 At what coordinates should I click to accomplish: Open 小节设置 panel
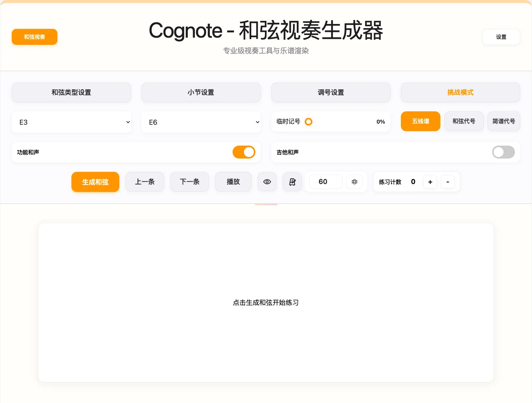tap(201, 92)
